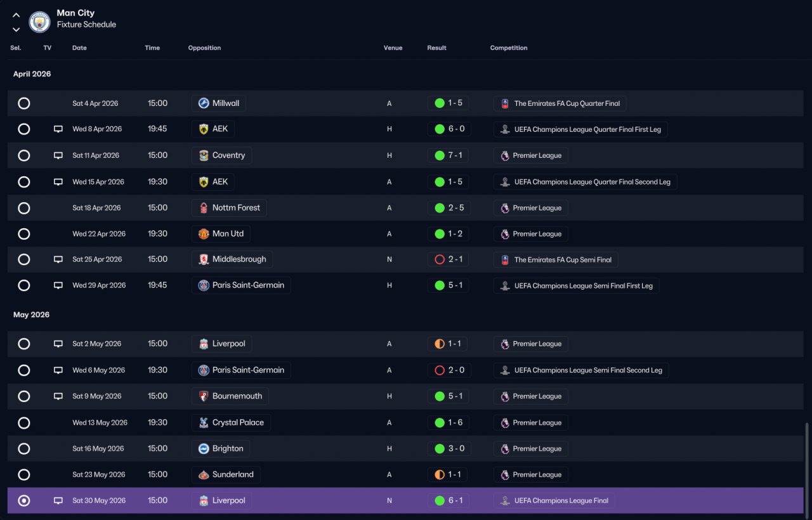Viewport: 812px width, 520px height.
Task: Click FA Cup trophy icon in Semi Final row
Action: point(505,260)
